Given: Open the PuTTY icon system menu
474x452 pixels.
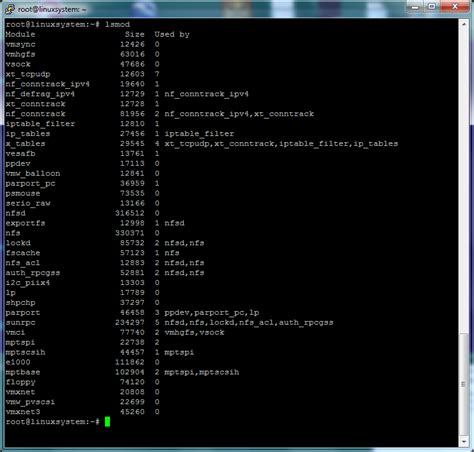Looking at the screenshot, I should [x=10, y=9].
